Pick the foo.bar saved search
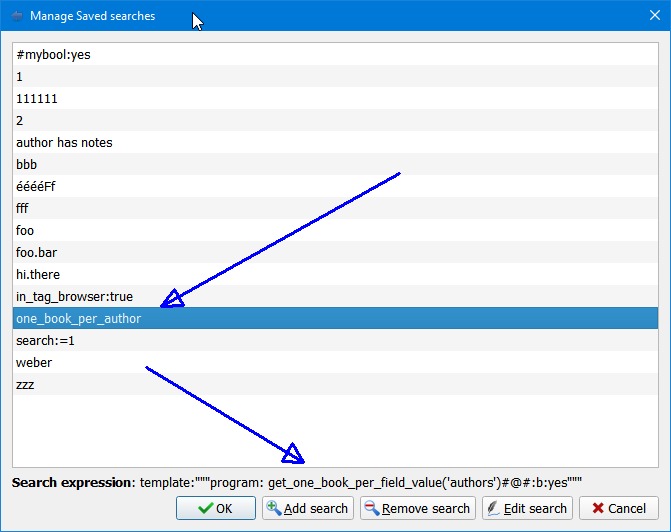The image size is (671, 532). click(335, 253)
